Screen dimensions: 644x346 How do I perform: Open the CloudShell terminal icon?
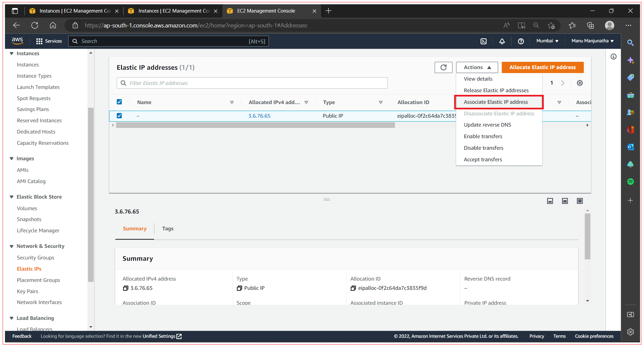tap(484, 41)
